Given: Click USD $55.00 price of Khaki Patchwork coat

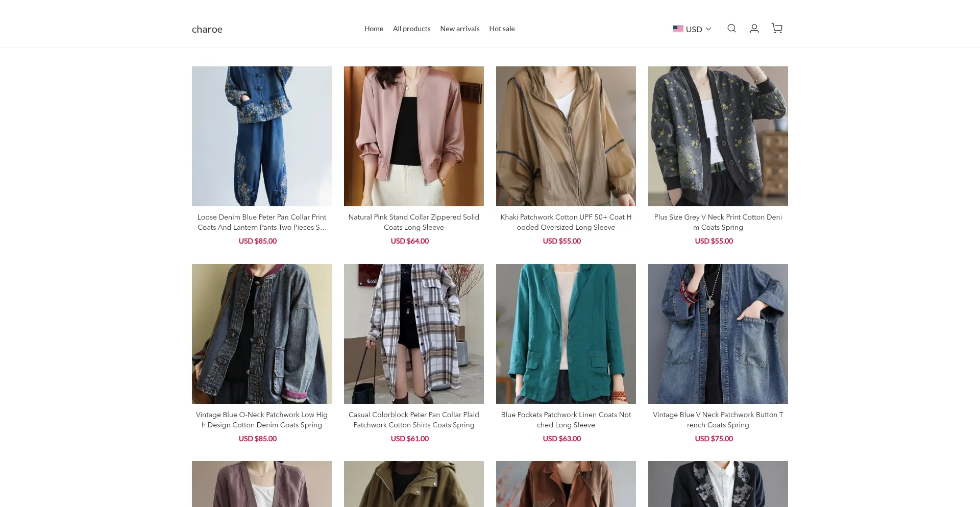Looking at the screenshot, I should (x=562, y=241).
